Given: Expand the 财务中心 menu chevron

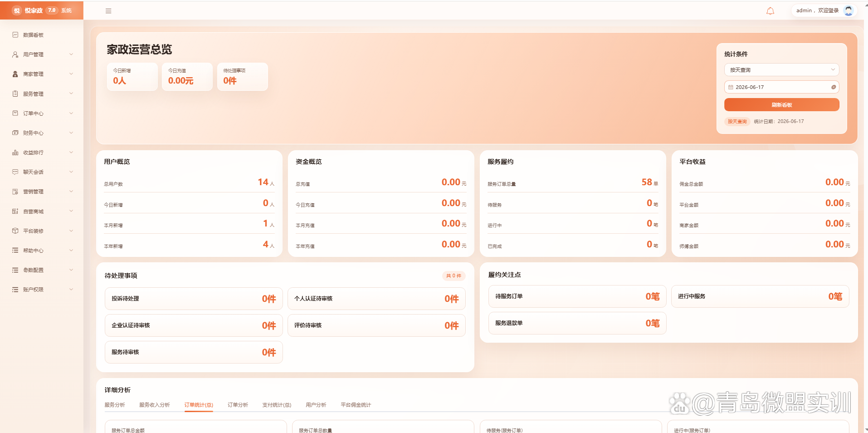Looking at the screenshot, I should click(71, 133).
